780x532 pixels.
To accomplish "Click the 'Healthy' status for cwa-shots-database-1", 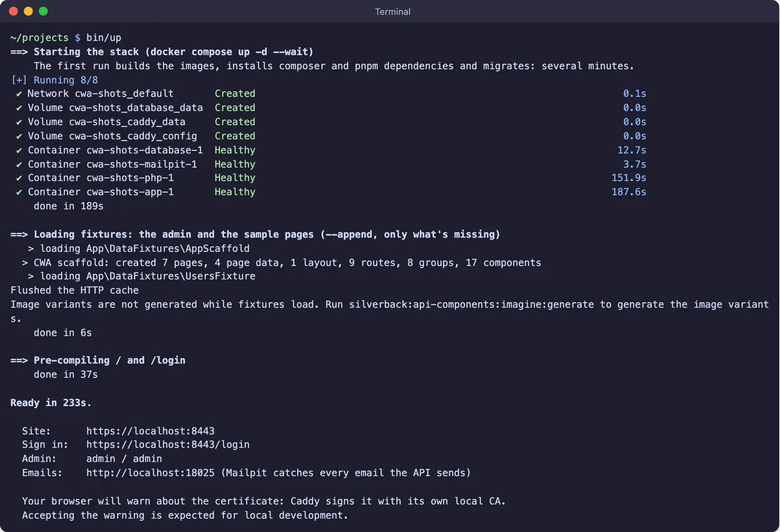I will tap(235, 150).
